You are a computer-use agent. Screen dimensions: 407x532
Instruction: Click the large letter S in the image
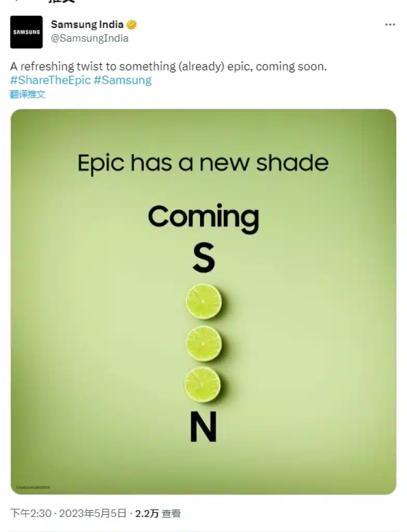(203, 258)
